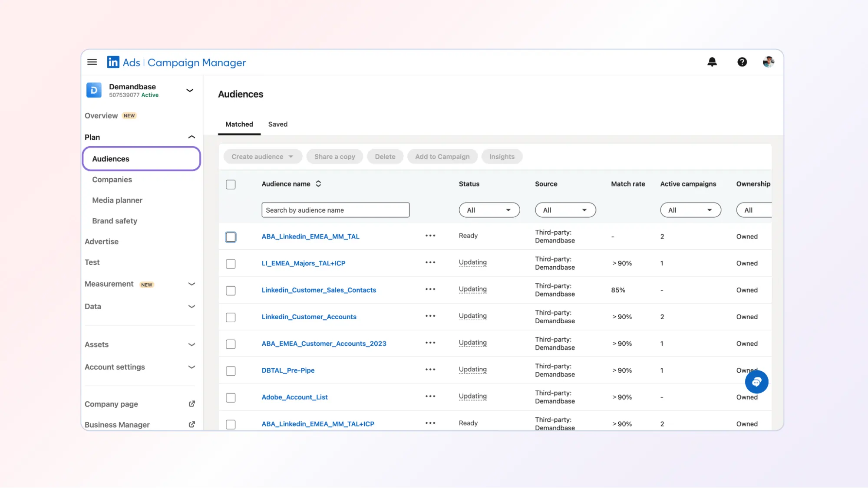Select the Adobe_Account_List checkbox
The height and width of the screenshot is (488, 868).
point(231,398)
